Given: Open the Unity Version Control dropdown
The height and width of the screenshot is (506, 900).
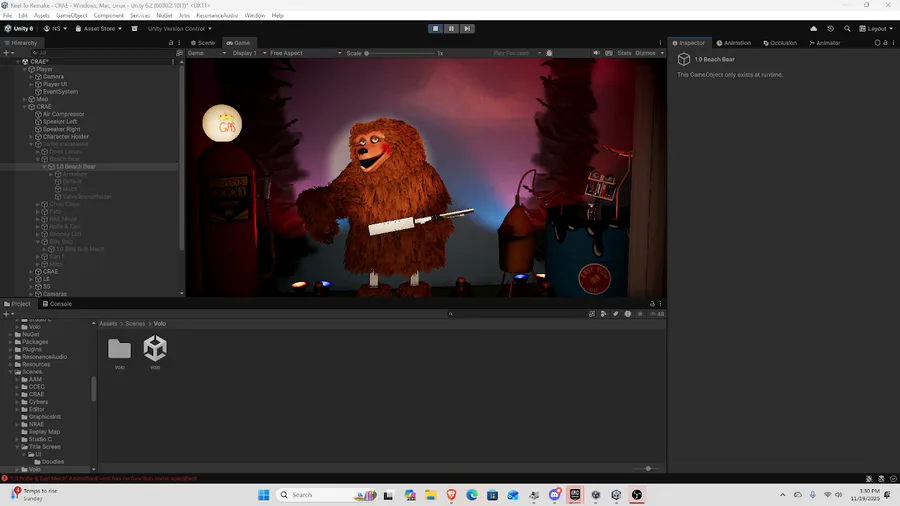Looking at the screenshot, I should pyautogui.click(x=180, y=29).
